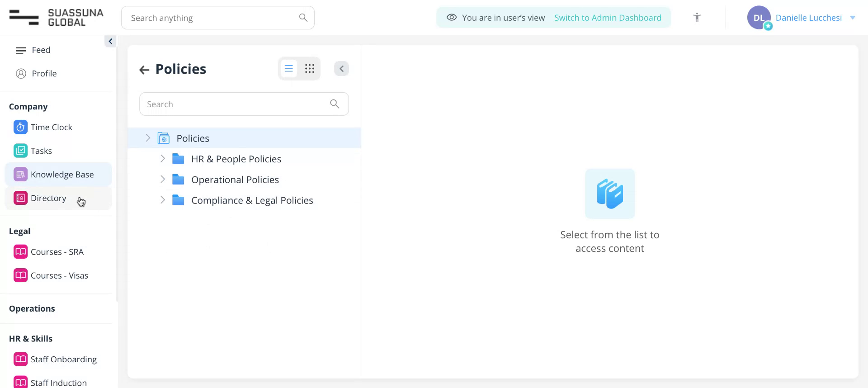This screenshot has height=388, width=868.
Task: Select the Policies root row
Action: click(x=244, y=138)
